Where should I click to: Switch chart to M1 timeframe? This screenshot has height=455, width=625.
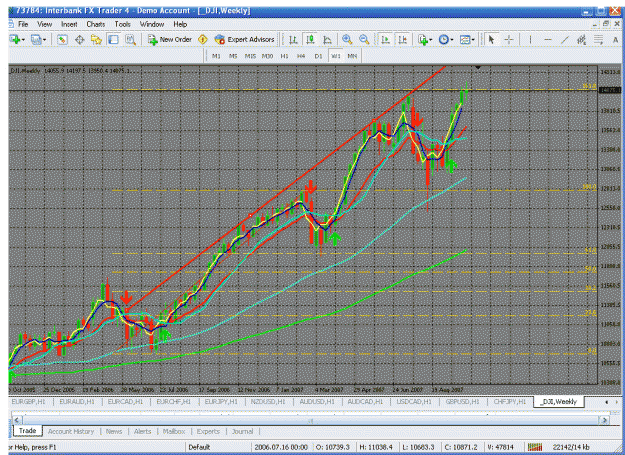click(x=216, y=56)
